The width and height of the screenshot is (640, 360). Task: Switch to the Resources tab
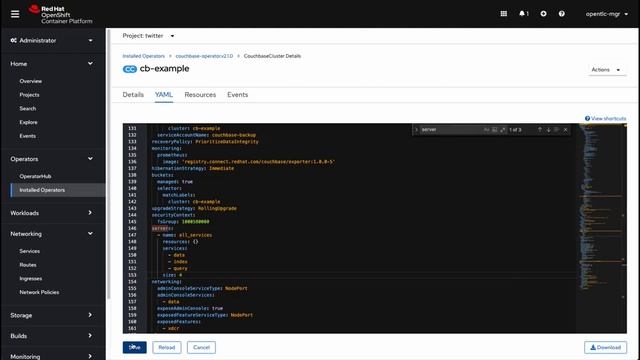pyautogui.click(x=200, y=95)
